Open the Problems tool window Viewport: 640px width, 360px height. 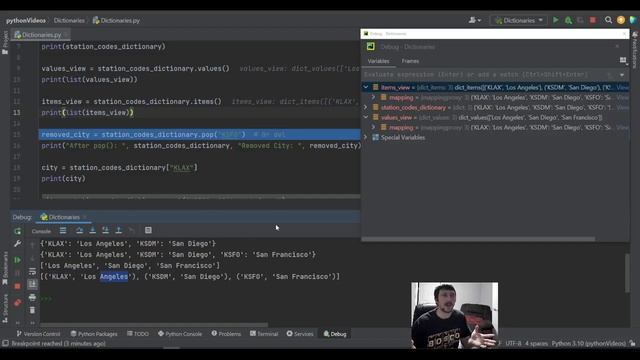click(x=226, y=334)
